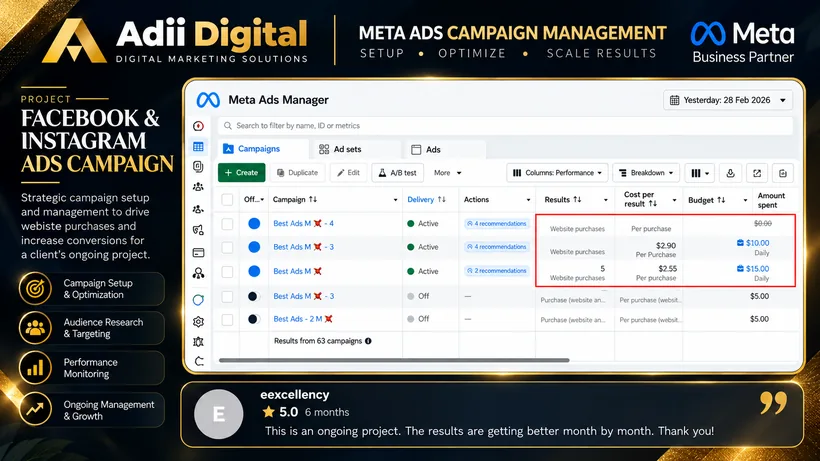Click the calendar icon in date selector
The width and height of the screenshot is (820, 461).
click(x=675, y=100)
